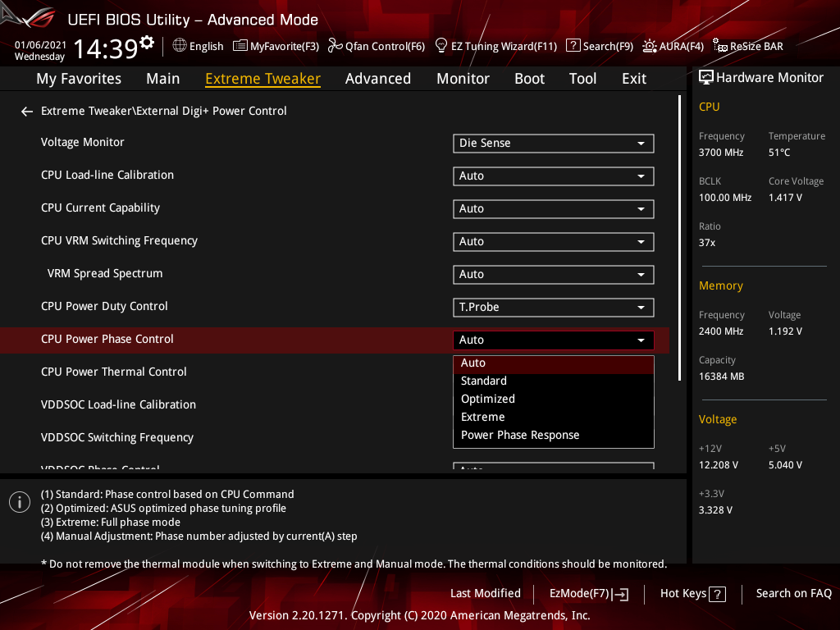The width and height of the screenshot is (840, 630).
Task: Switch to the Main tab
Action: (163, 79)
